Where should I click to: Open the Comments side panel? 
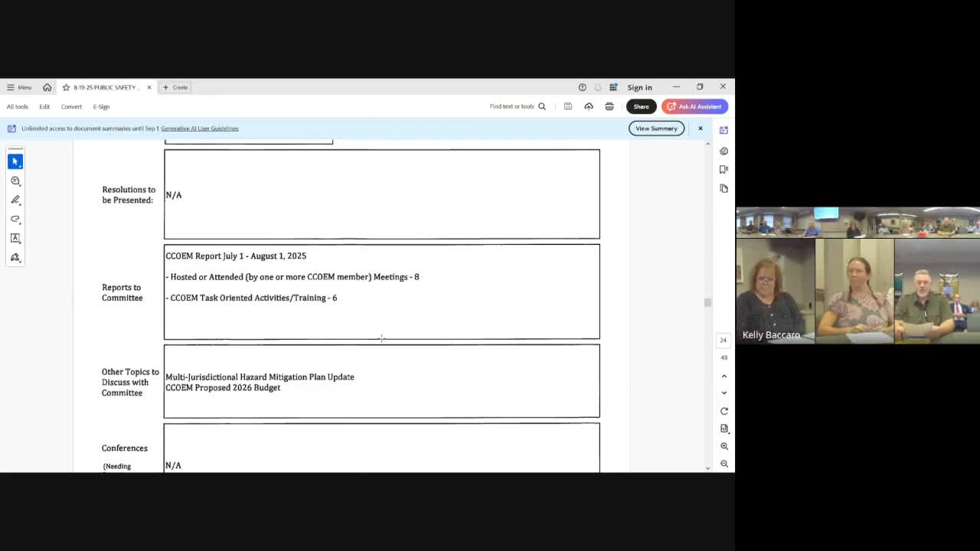click(724, 151)
